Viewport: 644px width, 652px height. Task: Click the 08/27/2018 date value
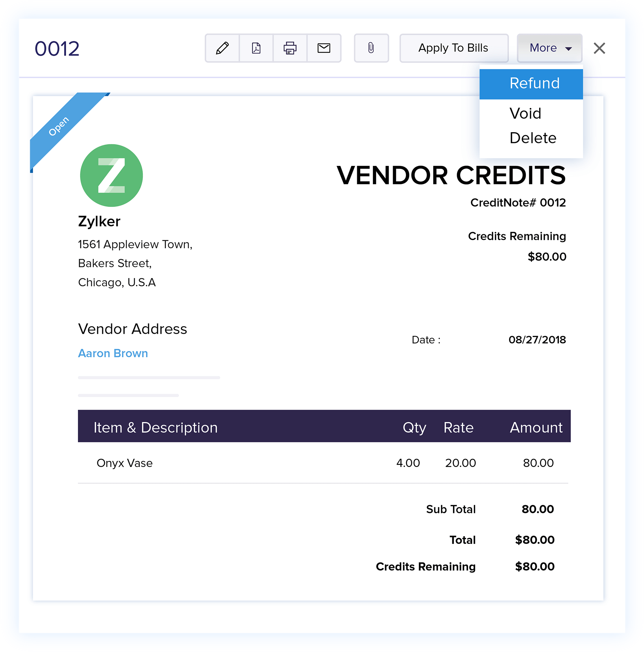click(x=537, y=339)
